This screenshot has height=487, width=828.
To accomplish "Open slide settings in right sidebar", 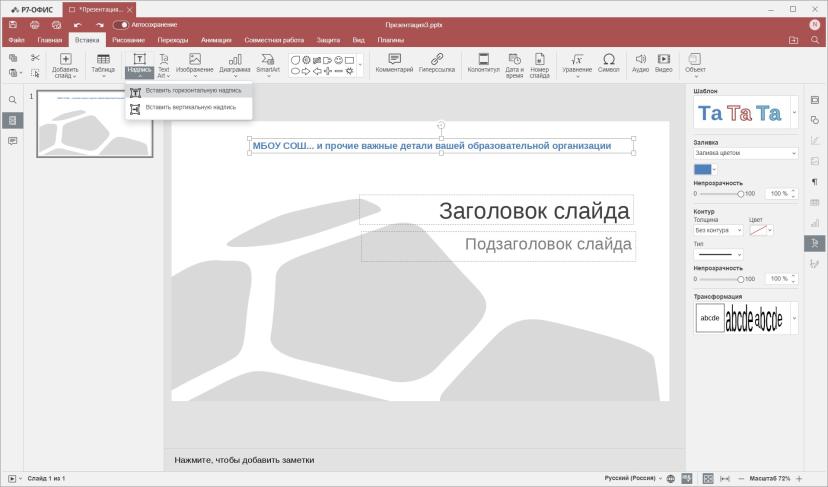I will (x=815, y=100).
